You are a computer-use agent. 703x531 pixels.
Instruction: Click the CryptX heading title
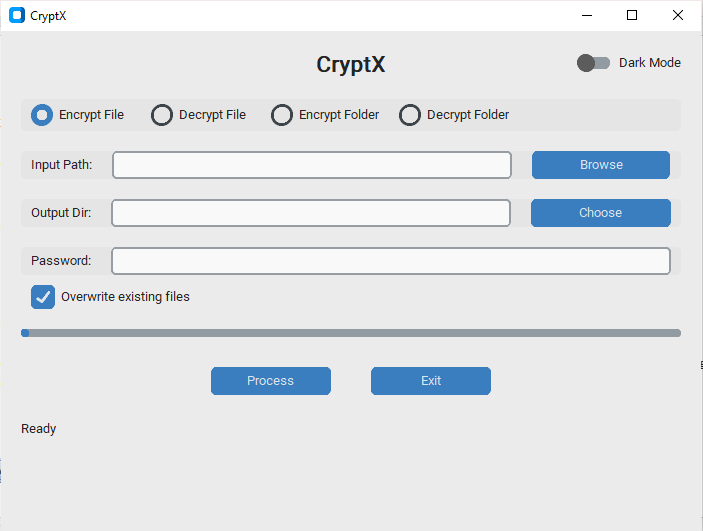pos(351,65)
